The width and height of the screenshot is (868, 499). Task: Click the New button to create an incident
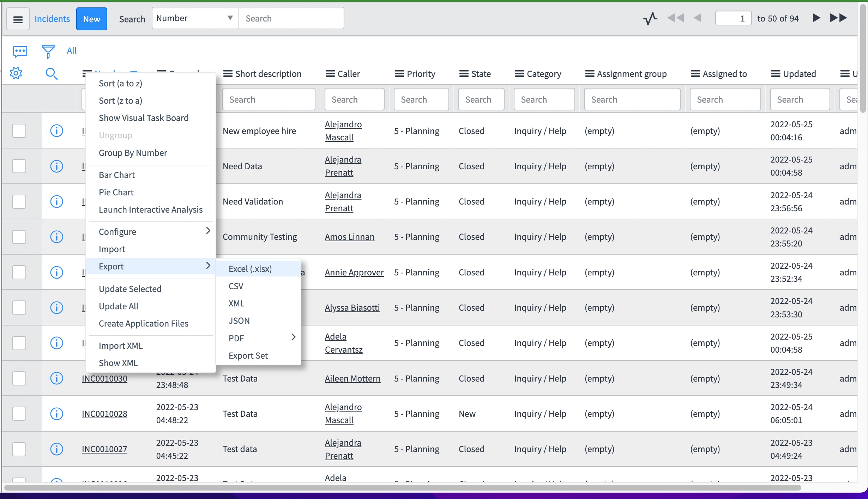[91, 19]
